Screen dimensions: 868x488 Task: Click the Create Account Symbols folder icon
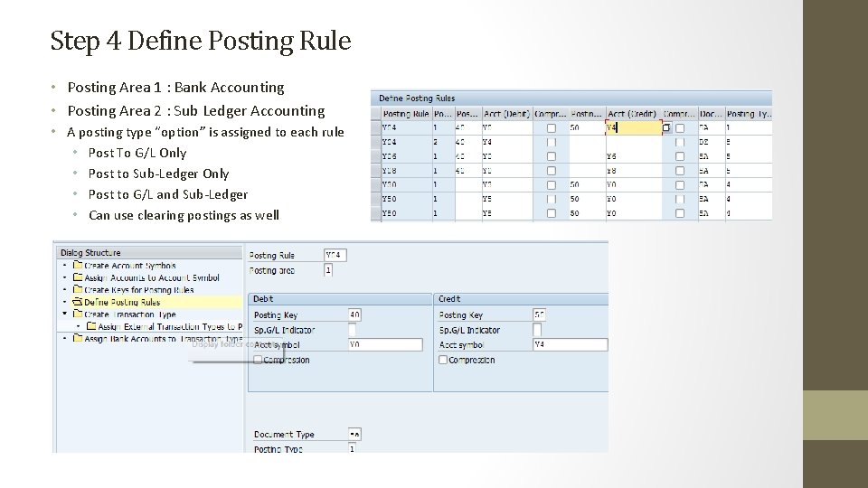point(78,265)
